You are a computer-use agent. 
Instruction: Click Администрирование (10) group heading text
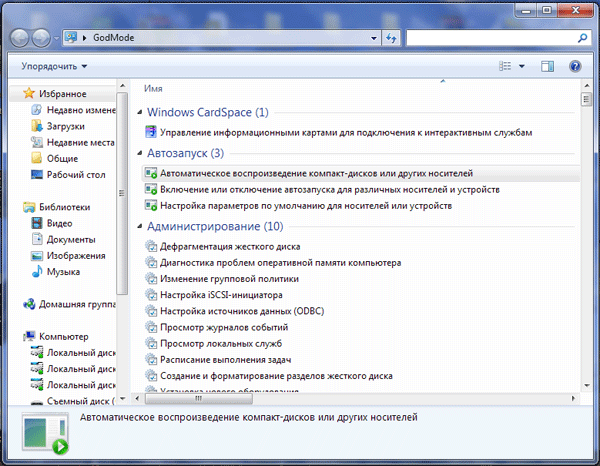(x=215, y=226)
